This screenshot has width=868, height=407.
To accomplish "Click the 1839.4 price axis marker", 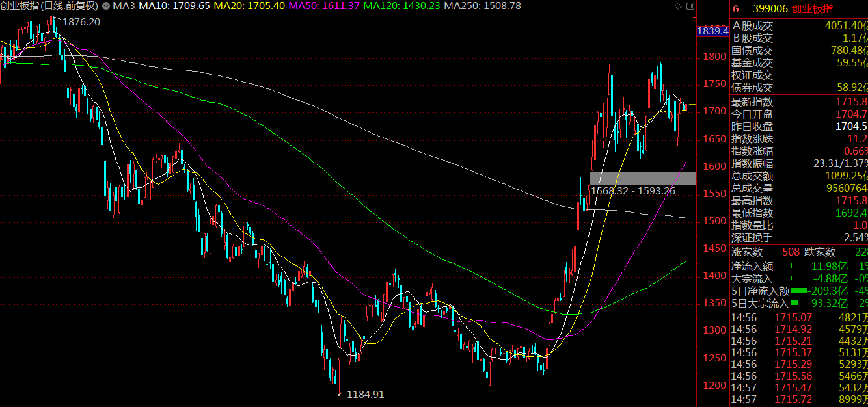I will point(712,31).
